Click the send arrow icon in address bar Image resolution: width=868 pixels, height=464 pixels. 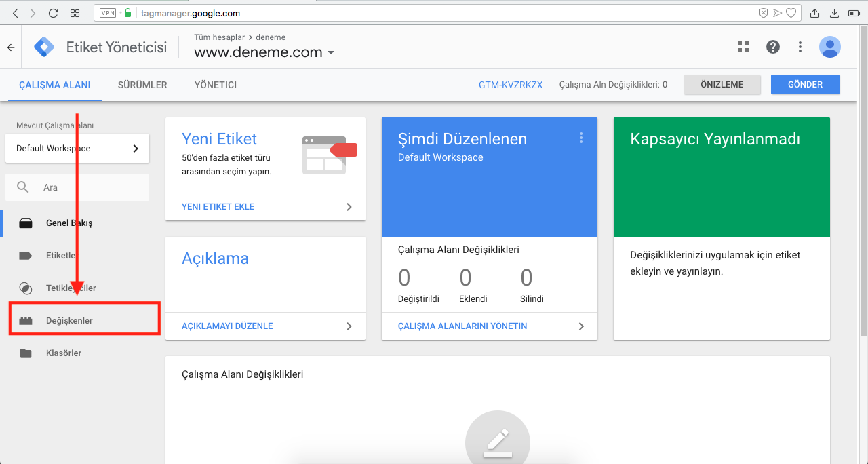coord(778,13)
